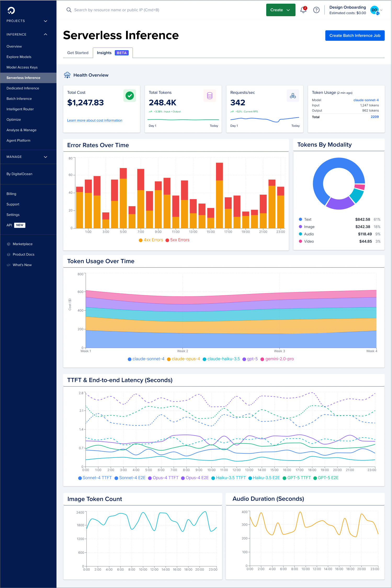The width and height of the screenshot is (392, 588).
Task: Open the account menu chevron
Action: click(381, 10)
